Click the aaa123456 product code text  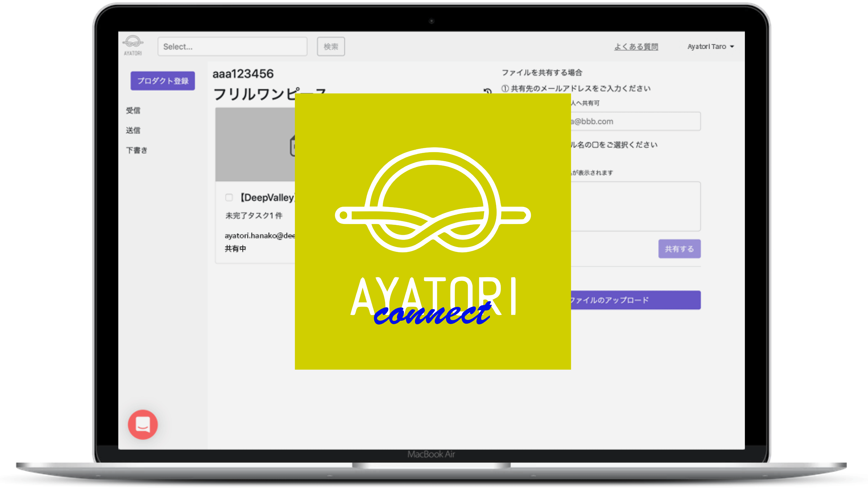(x=243, y=74)
